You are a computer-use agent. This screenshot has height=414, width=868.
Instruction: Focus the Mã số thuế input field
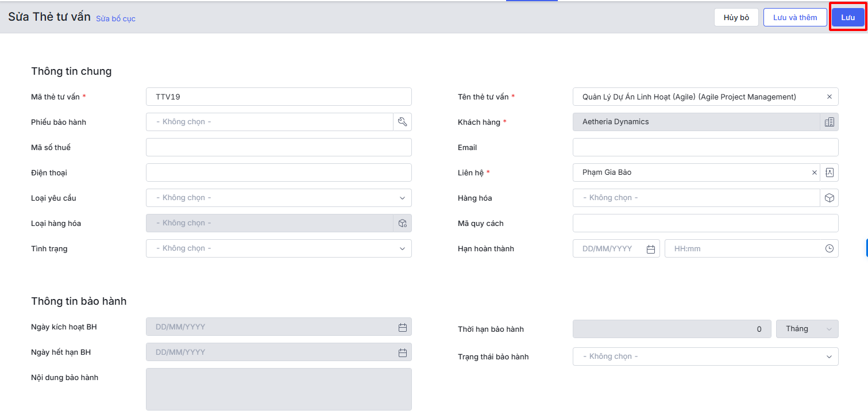(x=279, y=147)
